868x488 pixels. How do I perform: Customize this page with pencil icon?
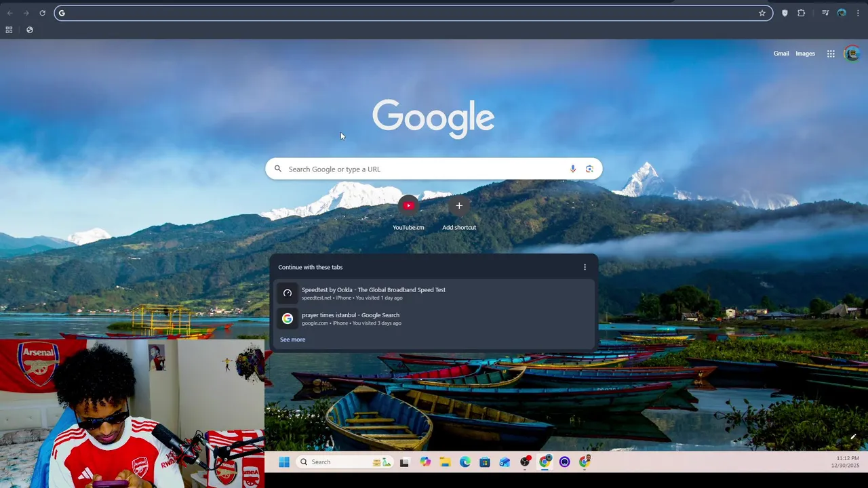pyautogui.click(x=853, y=436)
